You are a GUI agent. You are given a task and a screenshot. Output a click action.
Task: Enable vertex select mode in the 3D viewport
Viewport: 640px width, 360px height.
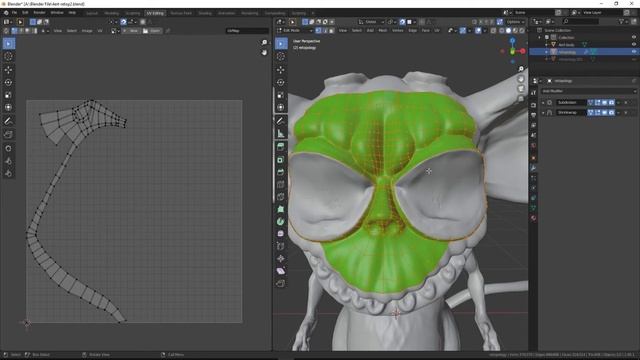pos(318,31)
